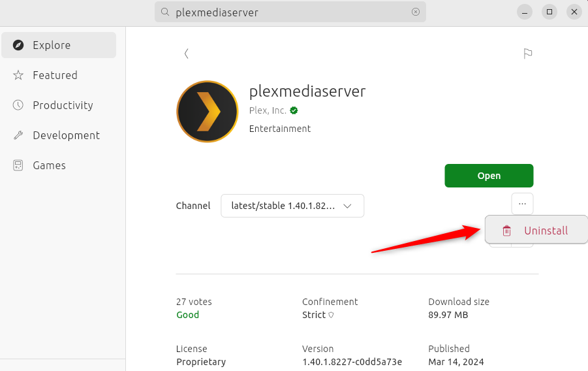Click the search magnifier icon
588x371 pixels.
click(165, 12)
